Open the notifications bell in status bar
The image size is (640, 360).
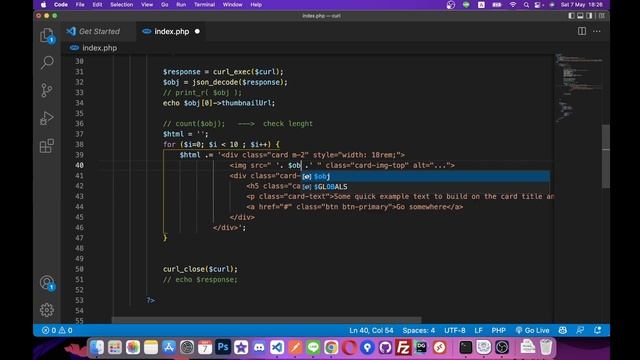tap(597, 330)
